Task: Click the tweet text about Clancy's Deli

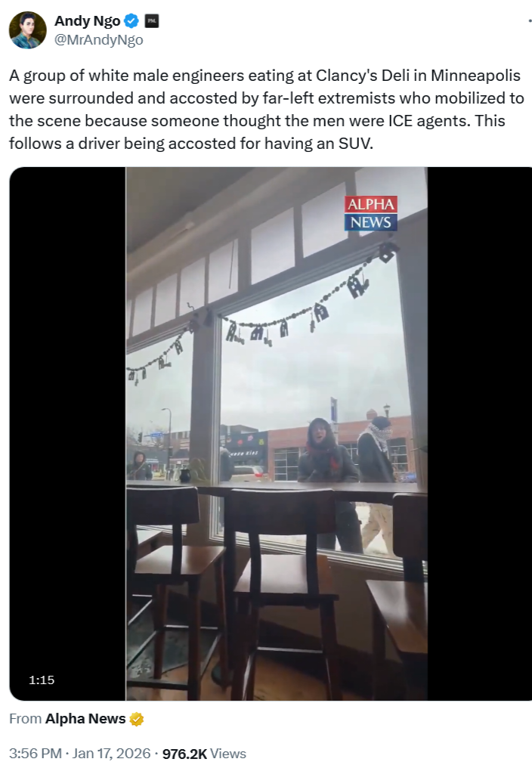Action: tap(266, 109)
